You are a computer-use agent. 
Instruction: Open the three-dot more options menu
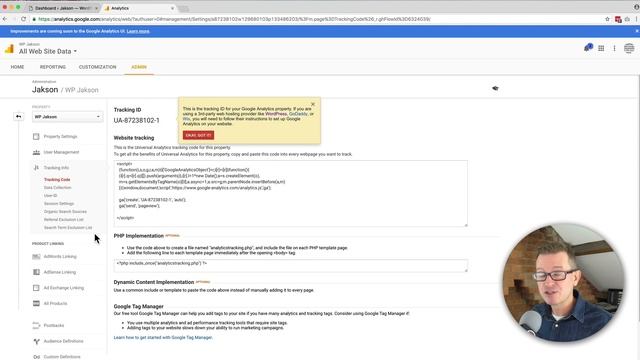point(614,48)
